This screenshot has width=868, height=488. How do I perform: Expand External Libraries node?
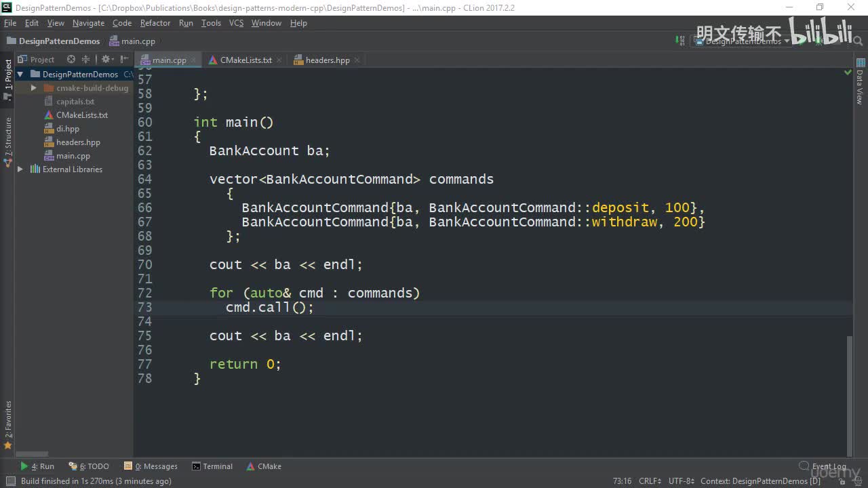20,169
